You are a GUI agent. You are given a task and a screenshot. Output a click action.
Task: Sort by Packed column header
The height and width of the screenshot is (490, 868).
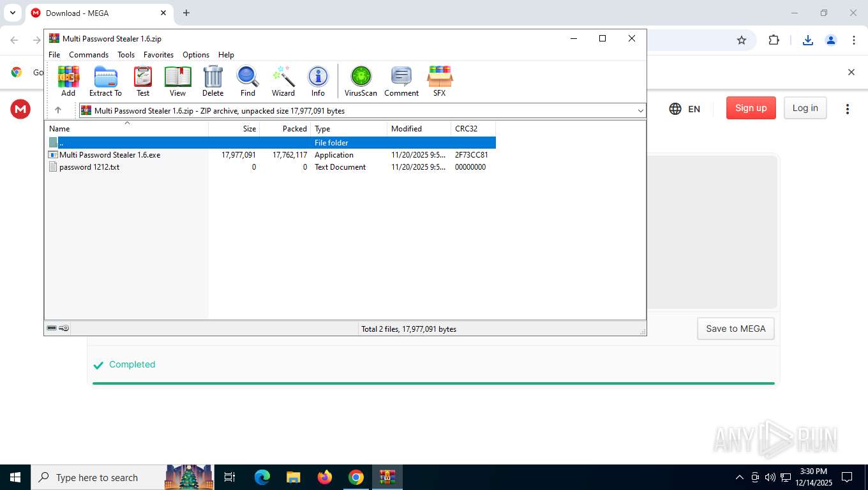pyautogui.click(x=285, y=129)
